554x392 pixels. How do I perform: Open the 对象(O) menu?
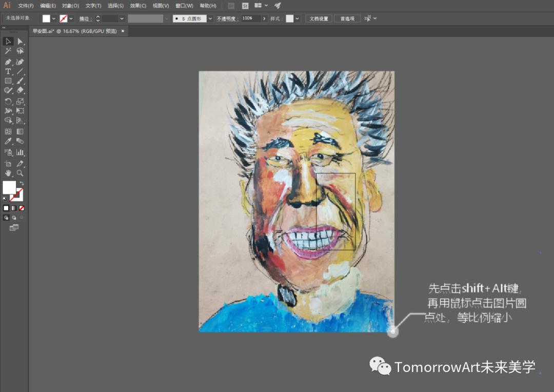pos(70,6)
